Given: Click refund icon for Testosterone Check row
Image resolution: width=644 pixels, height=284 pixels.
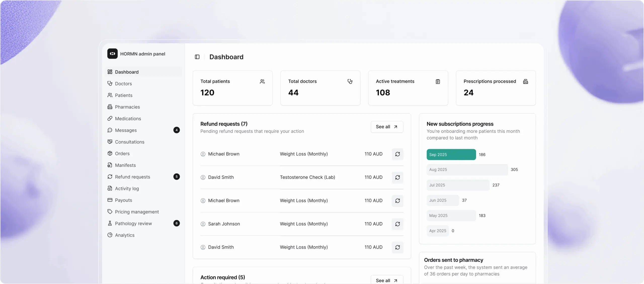Looking at the screenshot, I should click(x=397, y=177).
